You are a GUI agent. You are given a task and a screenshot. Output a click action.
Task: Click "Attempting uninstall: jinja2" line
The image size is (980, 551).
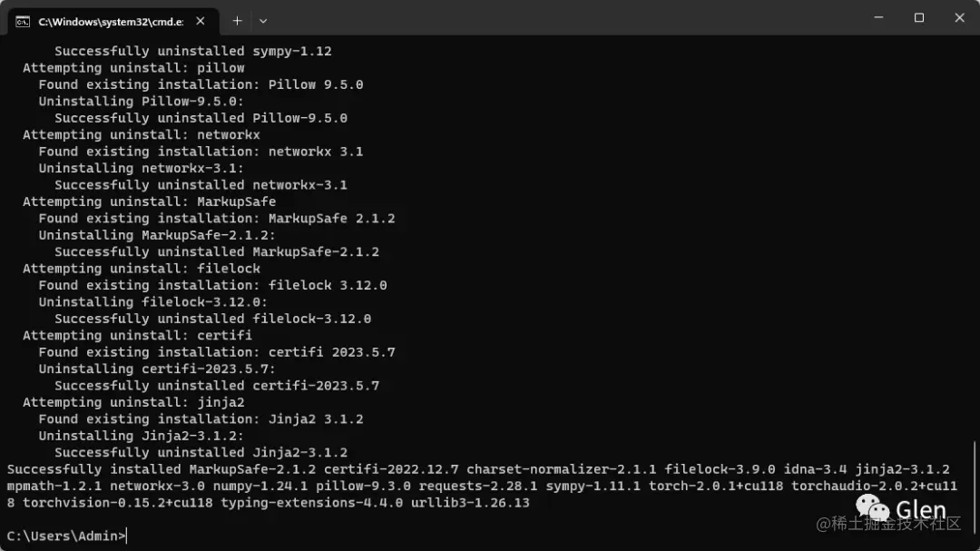[133, 402]
